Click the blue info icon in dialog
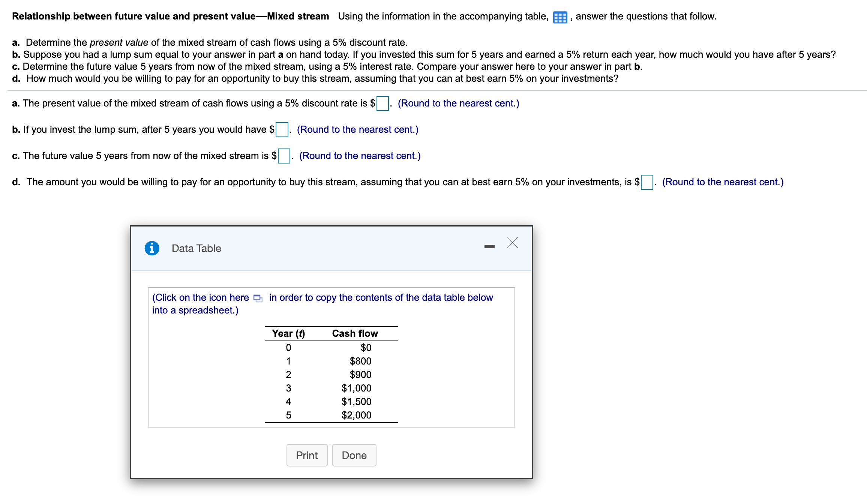 pyautogui.click(x=152, y=248)
